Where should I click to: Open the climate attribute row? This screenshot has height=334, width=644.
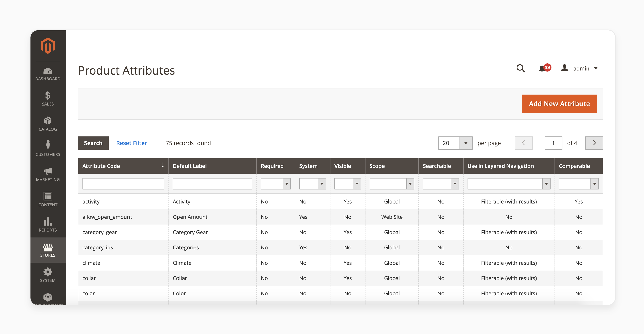point(341,263)
